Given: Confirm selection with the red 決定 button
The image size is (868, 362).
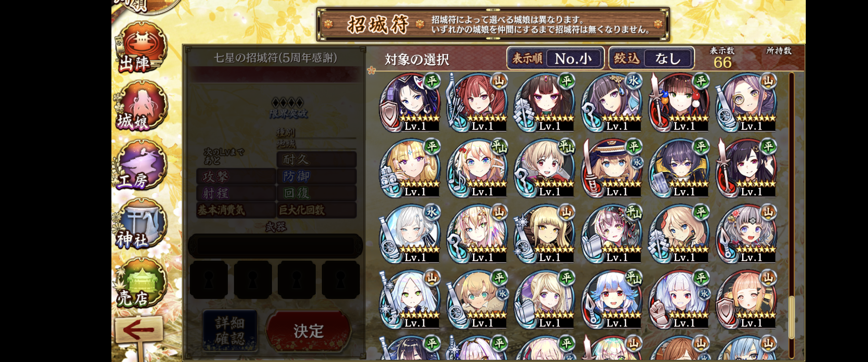Looking at the screenshot, I should (308, 331).
